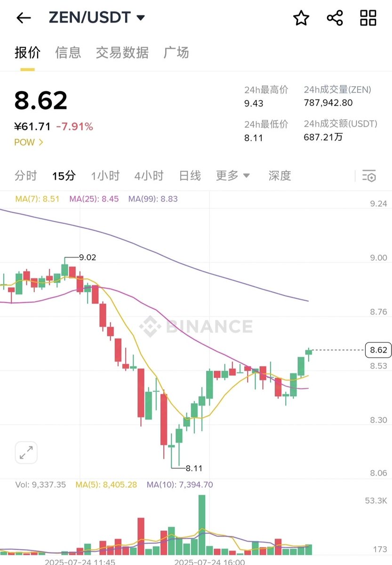
Task: Select the 分时 timeframe
Action: [25, 176]
